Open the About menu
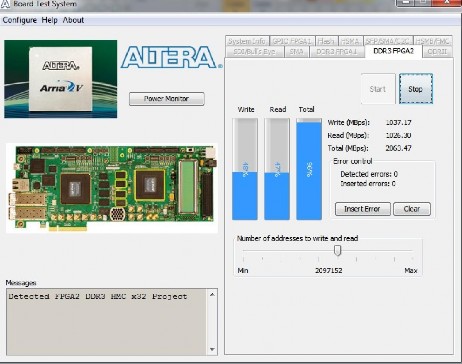 pyautogui.click(x=73, y=20)
